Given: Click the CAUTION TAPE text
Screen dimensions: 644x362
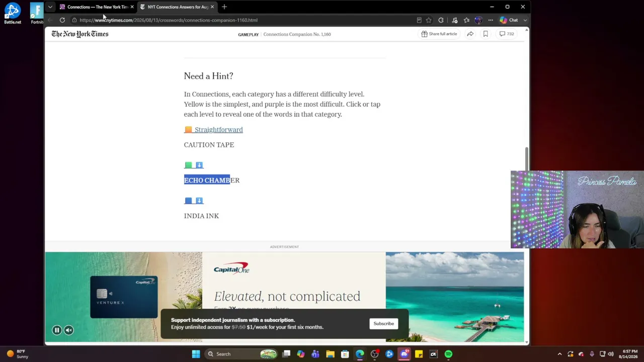Looking at the screenshot, I should coord(209,145).
